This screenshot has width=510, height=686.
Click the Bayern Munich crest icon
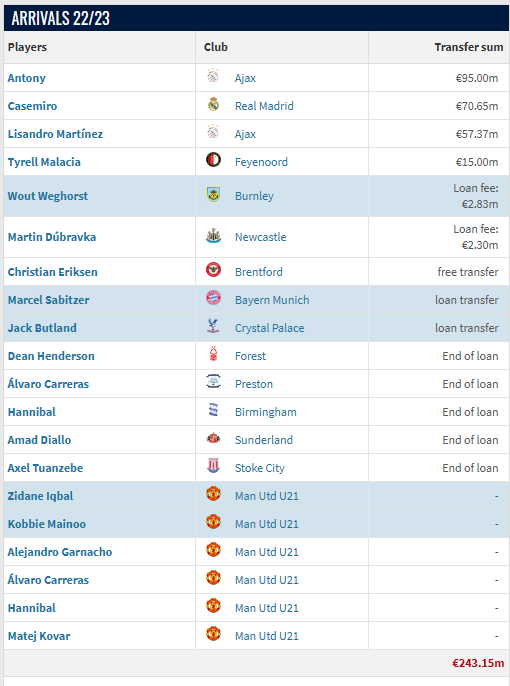click(x=213, y=298)
